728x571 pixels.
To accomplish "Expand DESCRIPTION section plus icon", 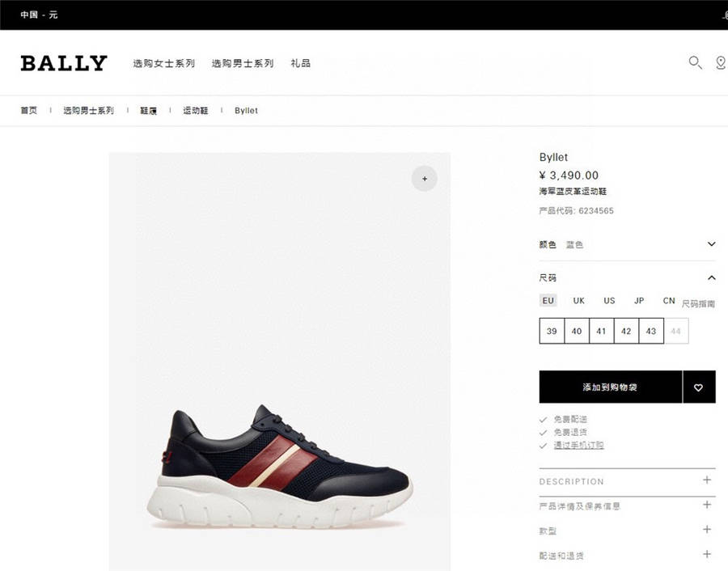I will (x=707, y=480).
